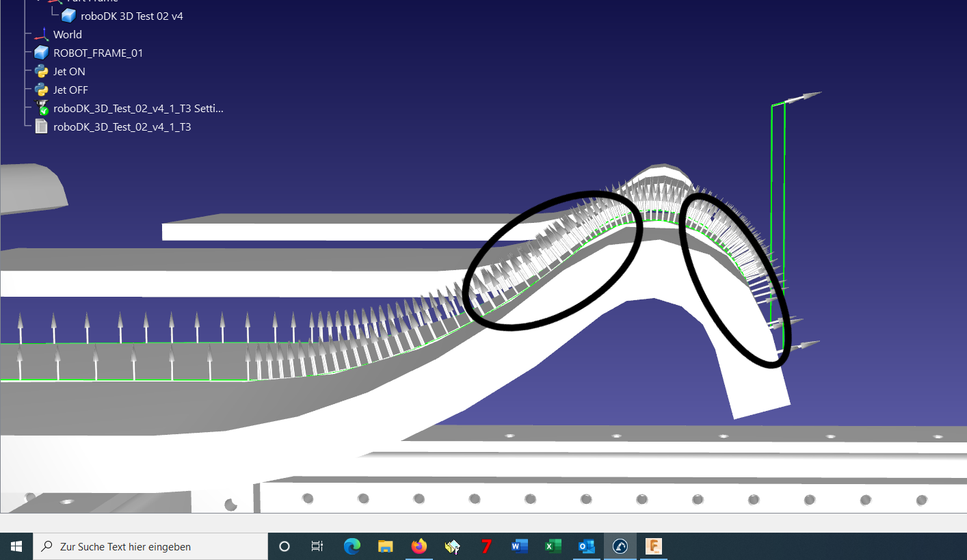The image size is (967, 560).
Task: Select the roboDK 3D Test 02 v4 object
Action: 131,16
